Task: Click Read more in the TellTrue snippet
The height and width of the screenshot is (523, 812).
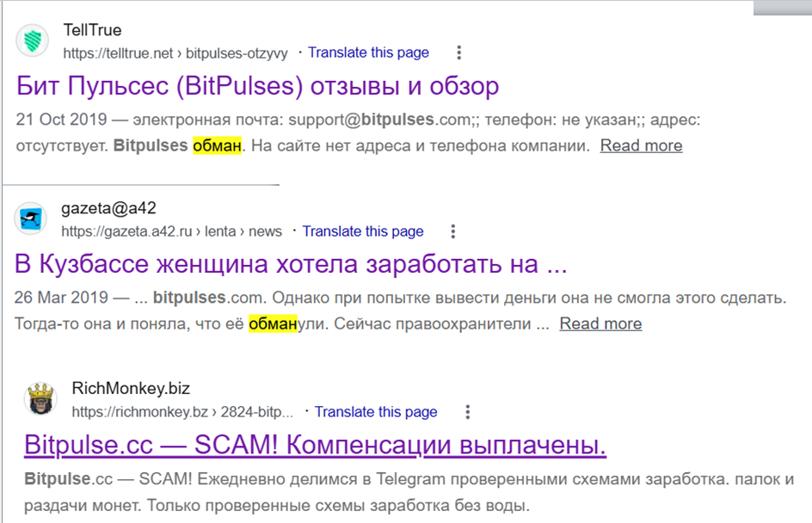Action: (x=641, y=145)
